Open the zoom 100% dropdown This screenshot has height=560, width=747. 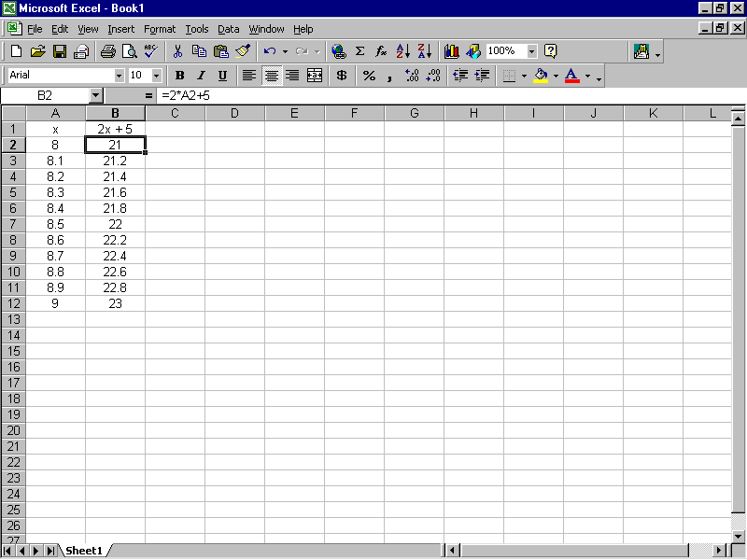click(x=532, y=51)
